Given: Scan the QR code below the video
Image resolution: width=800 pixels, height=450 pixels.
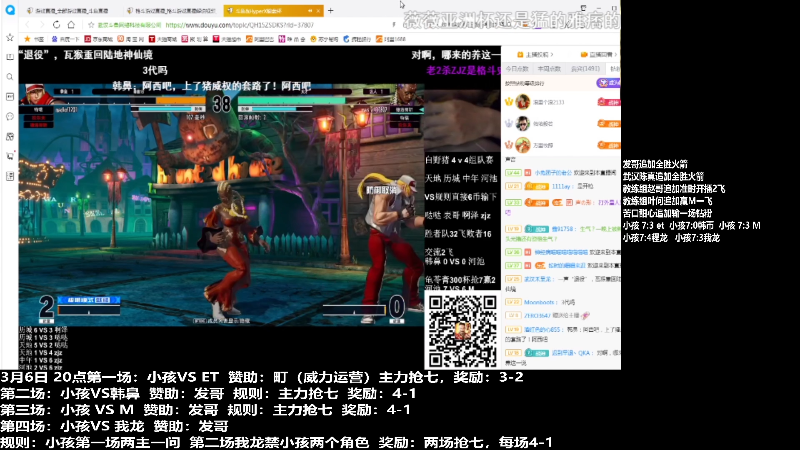Looking at the screenshot, I should (x=463, y=331).
